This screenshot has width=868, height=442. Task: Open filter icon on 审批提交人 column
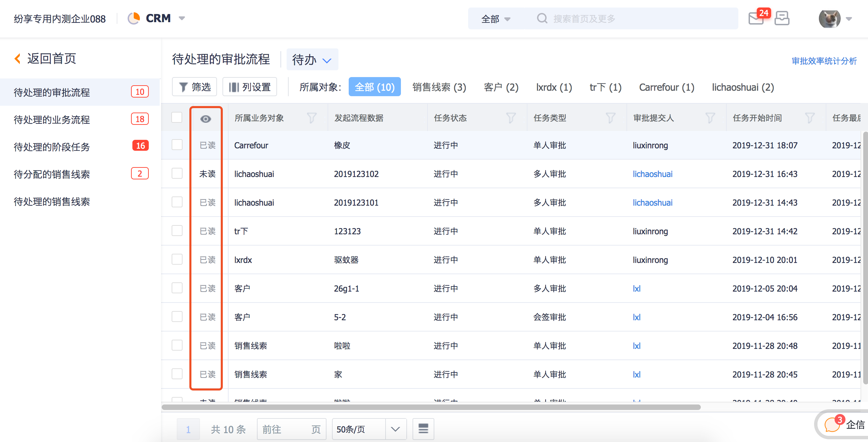point(710,118)
